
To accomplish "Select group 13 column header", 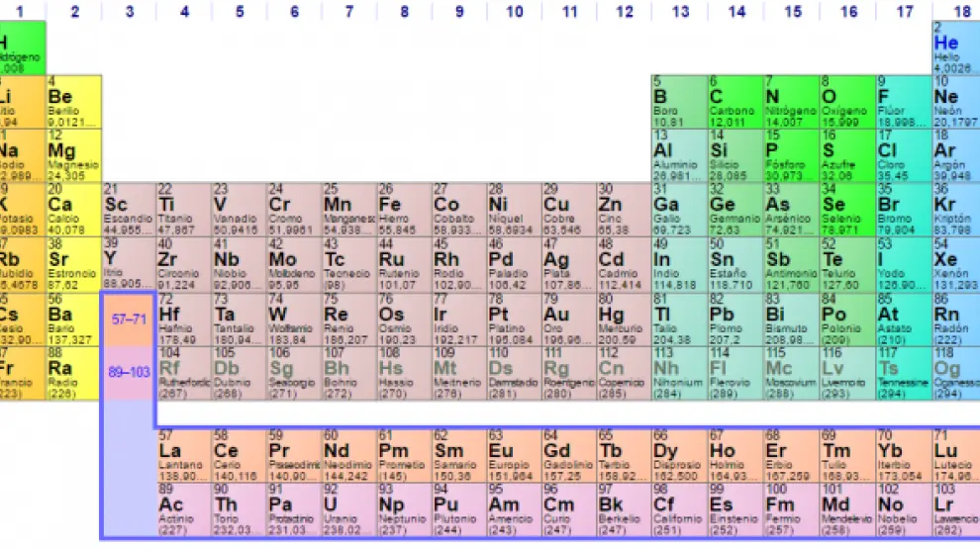I will [679, 12].
